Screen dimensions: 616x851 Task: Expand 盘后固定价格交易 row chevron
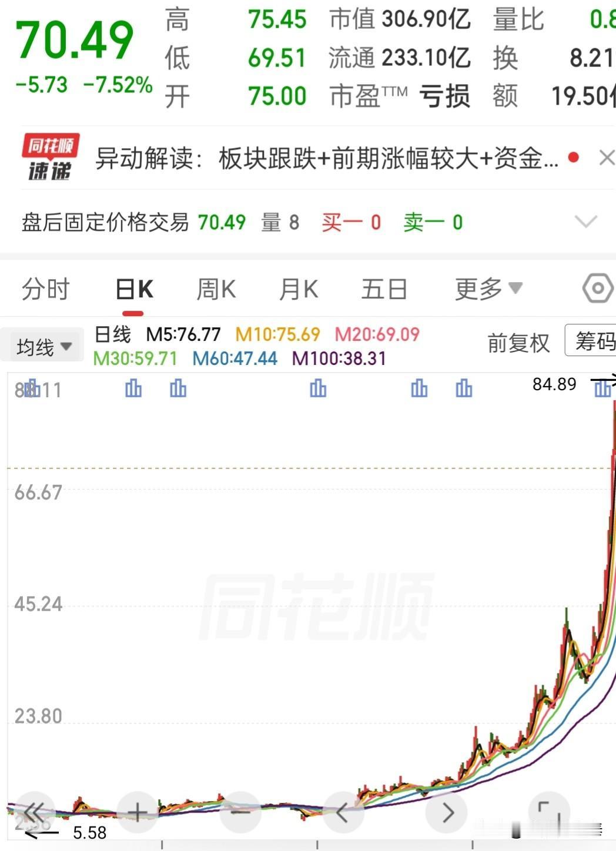(585, 222)
